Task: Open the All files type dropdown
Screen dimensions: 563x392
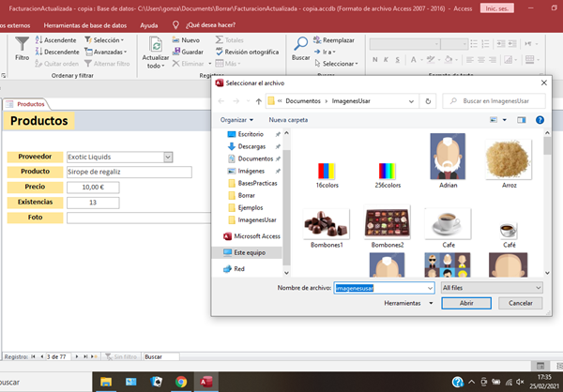Action: point(492,288)
